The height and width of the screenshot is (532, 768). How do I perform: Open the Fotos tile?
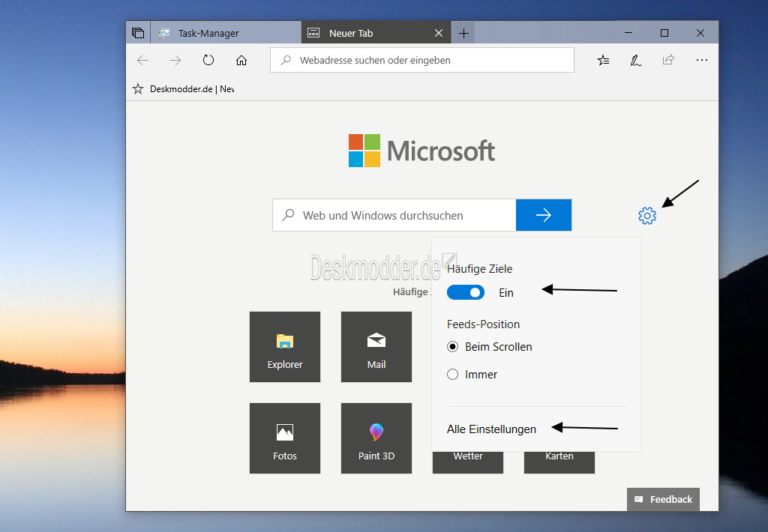point(285,438)
